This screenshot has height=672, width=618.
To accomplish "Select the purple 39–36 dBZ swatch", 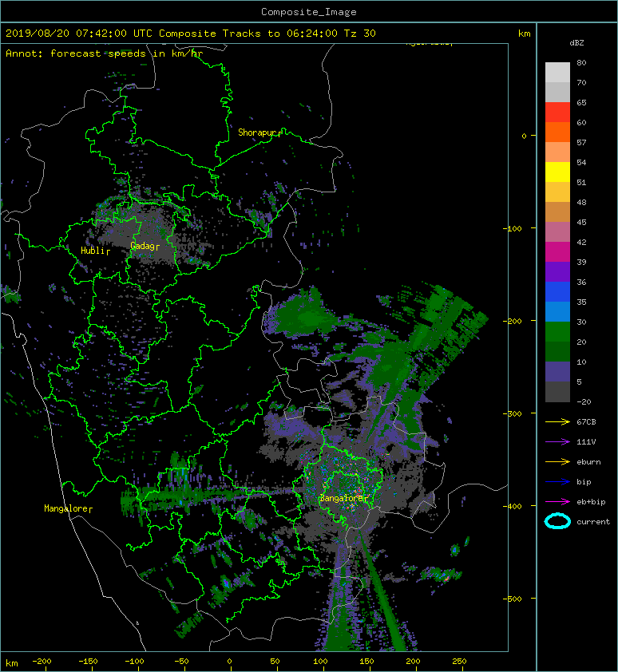I will point(557,271).
